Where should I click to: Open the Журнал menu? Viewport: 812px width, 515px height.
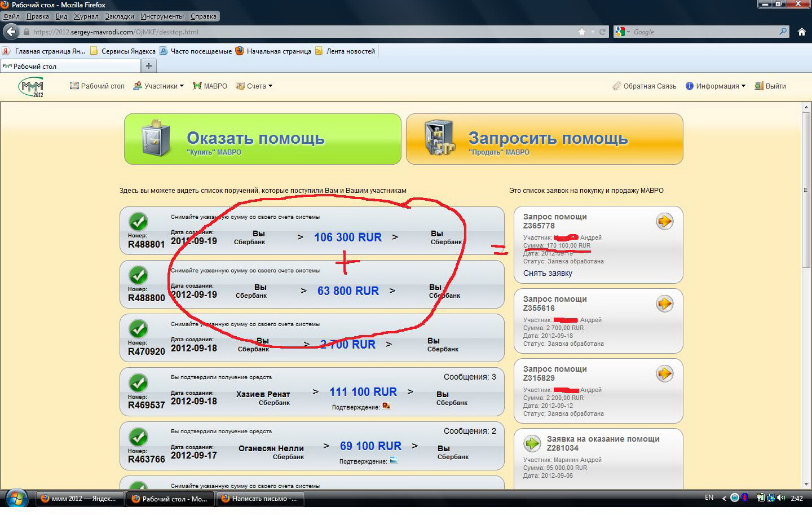(86, 16)
